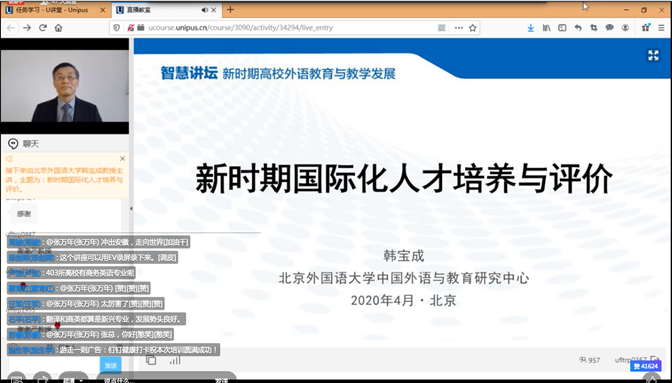
Task: Open the Firefox account icon
Action: tap(625, 28)
